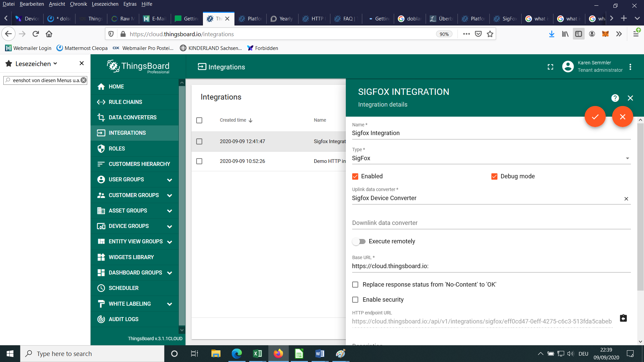Expand the Device Groups menu
Viewport: 644px width, 362px height.
coord(135,226)
